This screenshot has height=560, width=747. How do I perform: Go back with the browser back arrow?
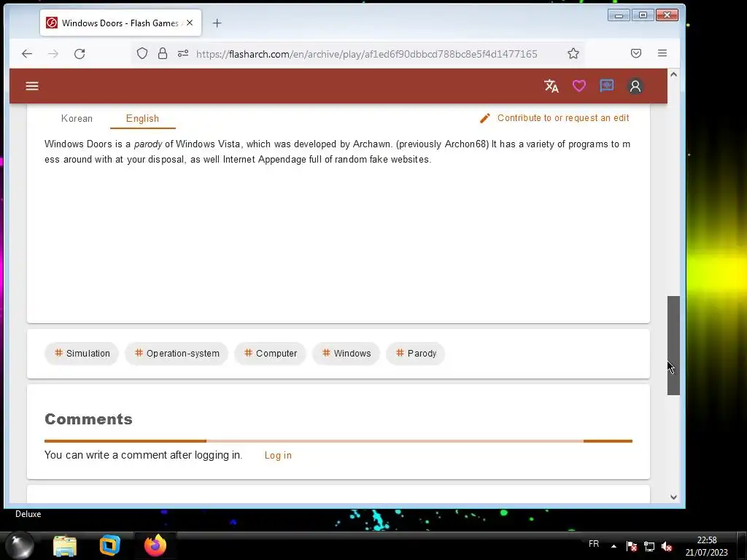pos(27,53)
